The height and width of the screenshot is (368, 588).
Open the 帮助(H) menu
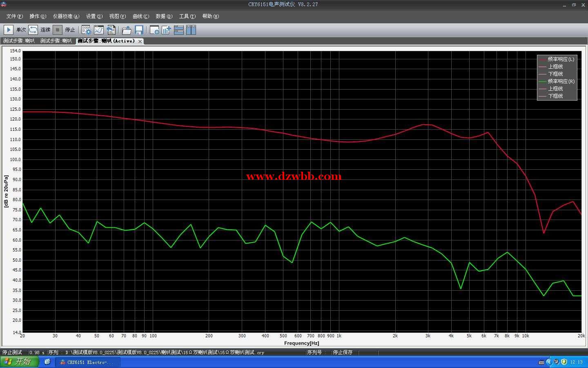pyautogui.click(x=210, y=16)
